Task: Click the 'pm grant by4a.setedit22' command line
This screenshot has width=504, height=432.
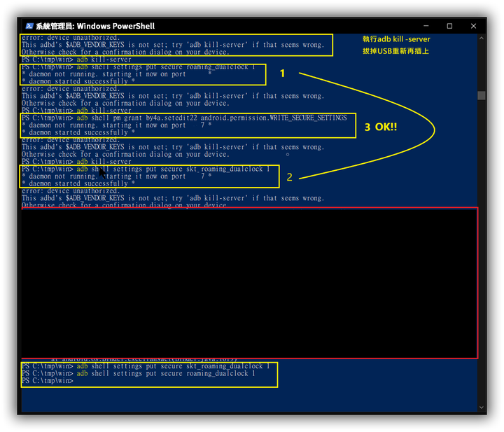Action: pos(184,118)
